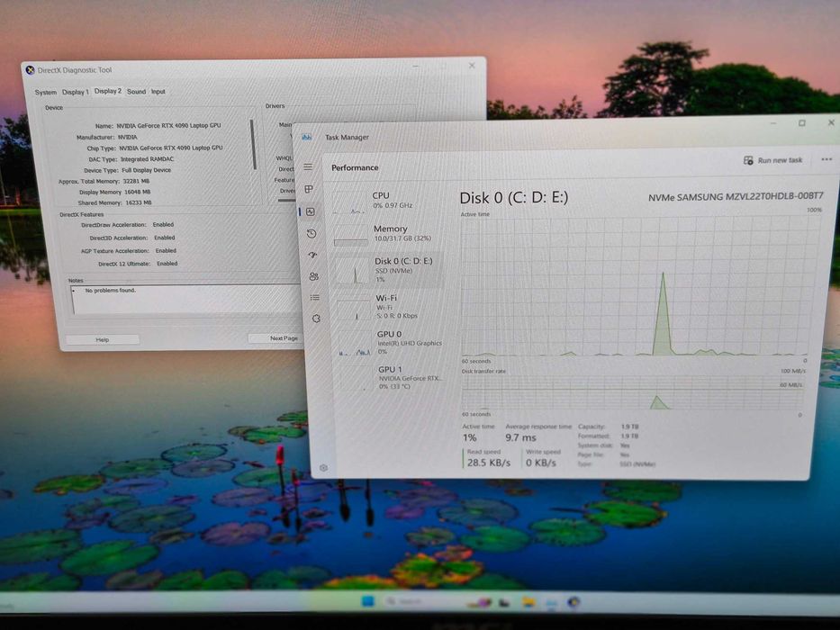This screenshot has height=630, width=840.
Task: Open Processes page icon in Task Manager
Action: pyautogui.click(x=309, y=189)
